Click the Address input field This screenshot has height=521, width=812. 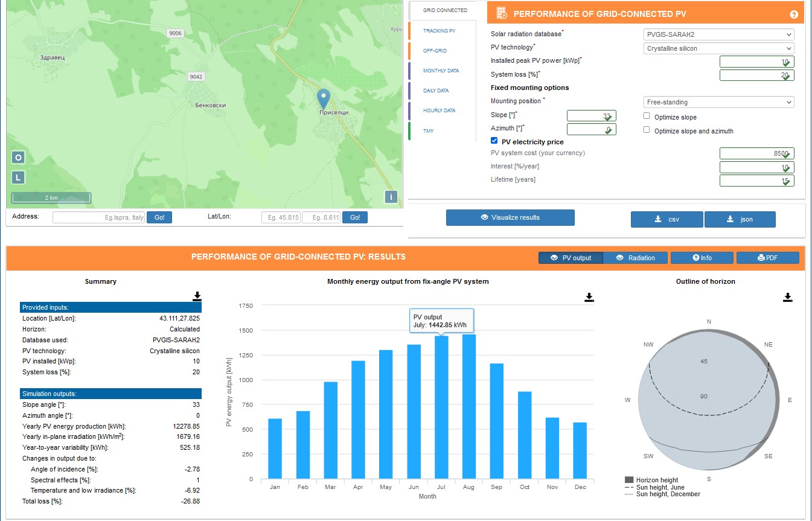click(98, 217)
